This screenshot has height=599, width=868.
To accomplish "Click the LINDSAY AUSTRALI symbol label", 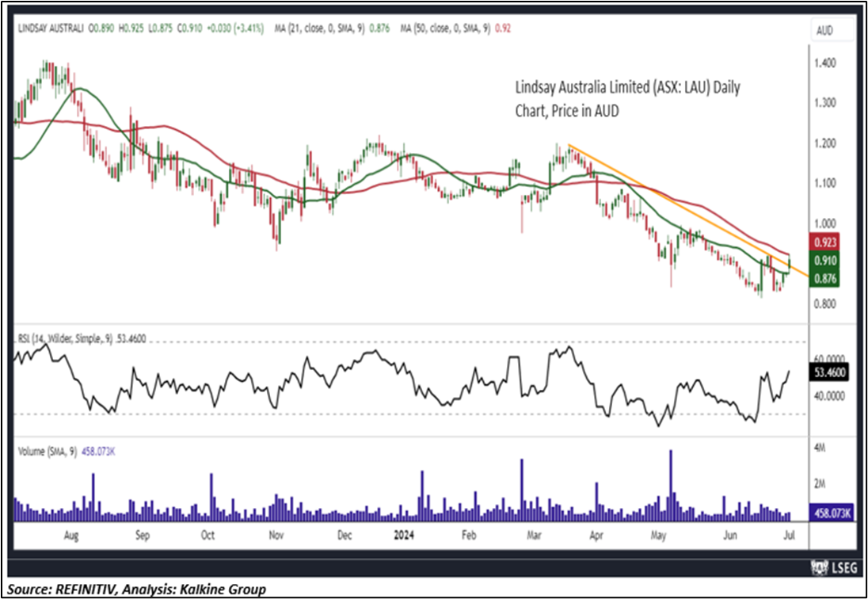I will 51,29.
